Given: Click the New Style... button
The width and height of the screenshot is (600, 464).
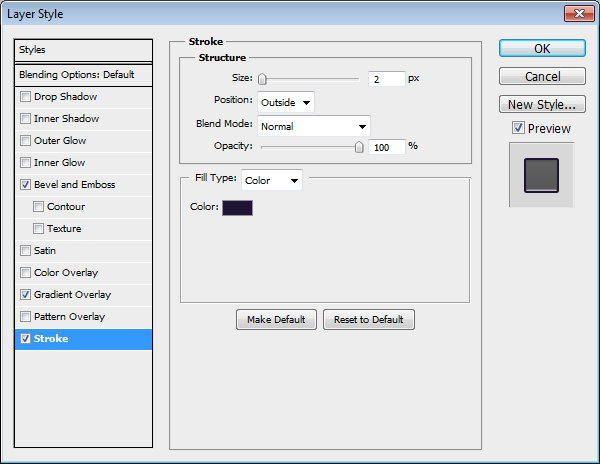Looking at the screenshot, I should point(542,104).
